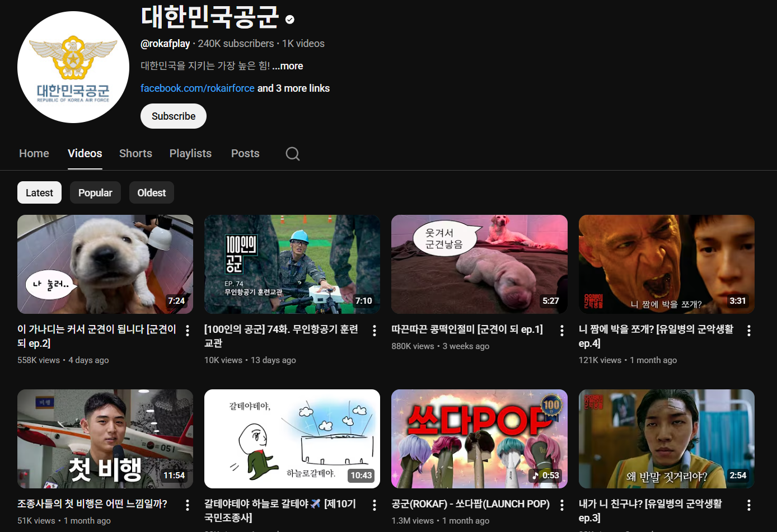Select the Videos tab
777x532 pixels.
tap(85, 153)
